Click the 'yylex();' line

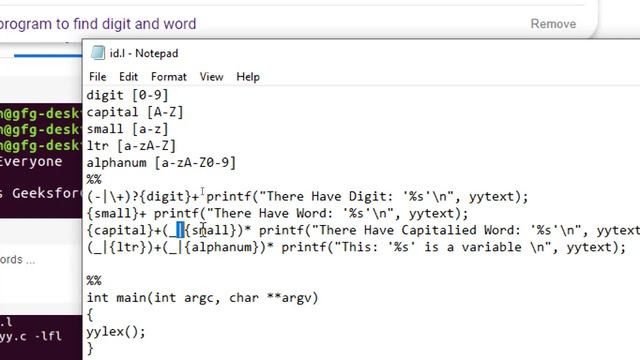click(x=116, y=332)
